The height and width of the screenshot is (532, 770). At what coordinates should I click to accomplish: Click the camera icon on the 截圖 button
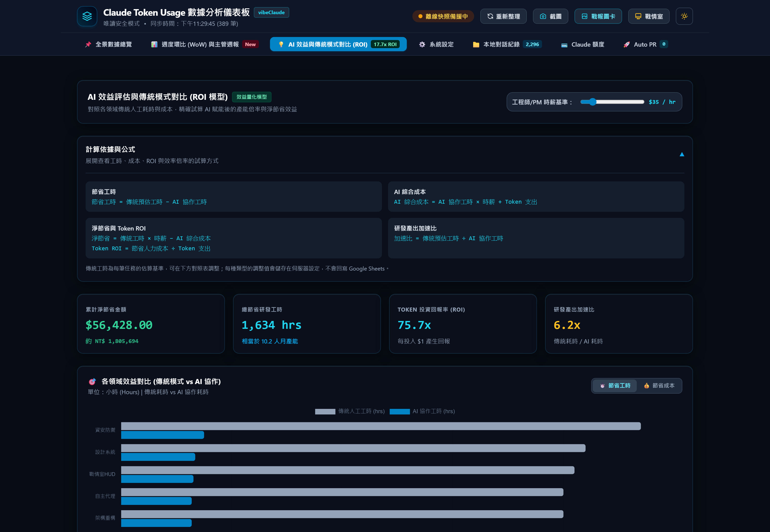pos(543,16)
